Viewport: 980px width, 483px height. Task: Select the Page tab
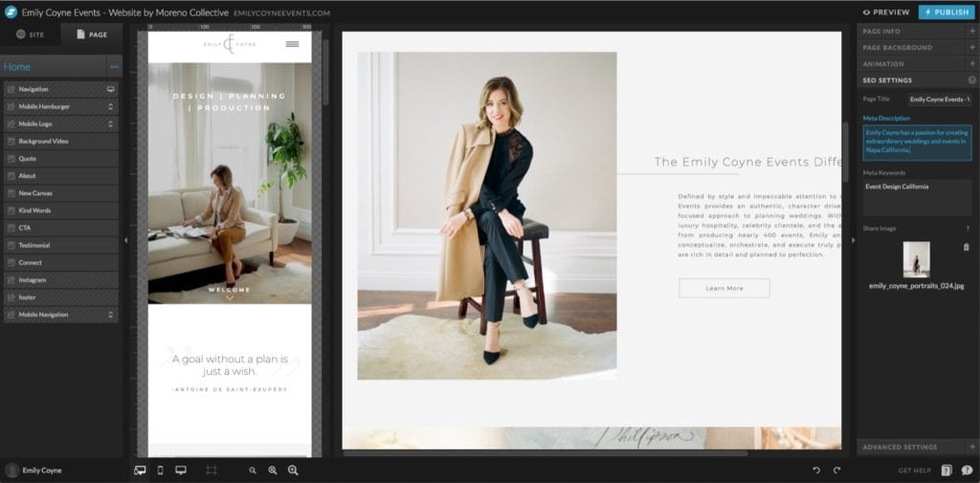coord(91,34)
